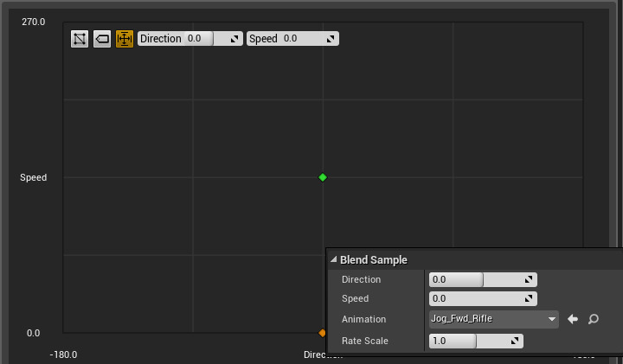Click the -180.0 axis minimum label
The height and width of the screenshot is (364, 623).
pyautogui.click(x=63, y=354)
